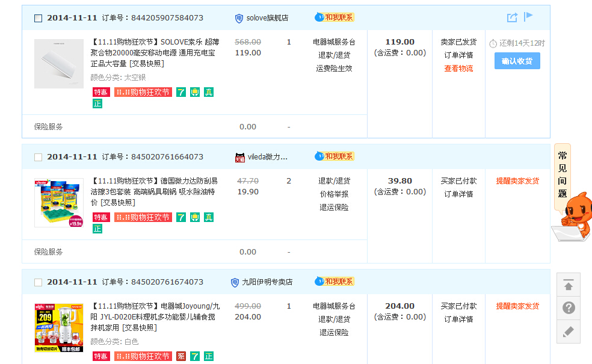This screenshot has height=364, width=592.
Task: Click the 特惠 badge under the vileda sponge item
Action: pyautogui.click(x=100, y=217)
